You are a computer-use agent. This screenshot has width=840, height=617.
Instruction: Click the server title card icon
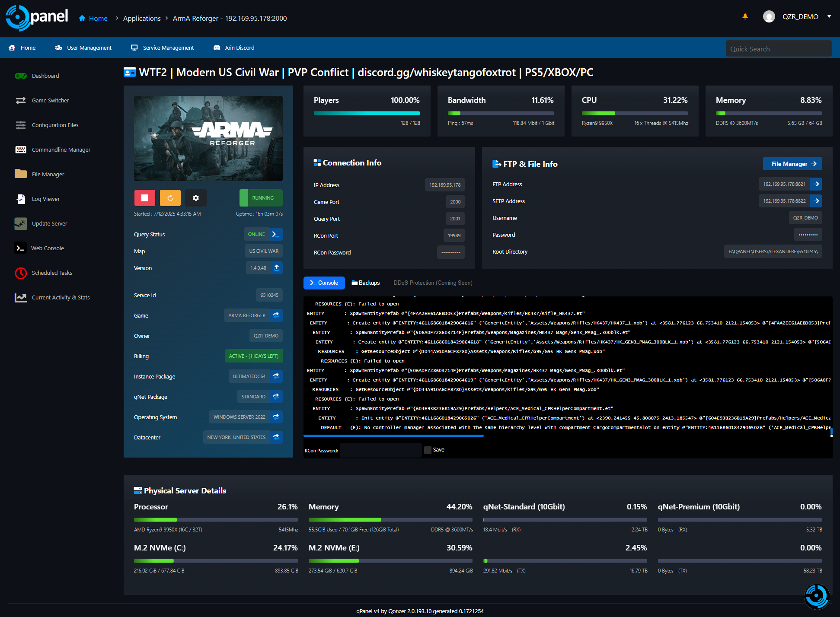click(130, 72)
